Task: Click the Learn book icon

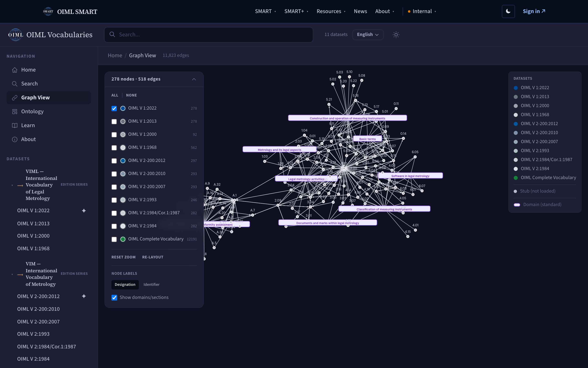Action: pyautogui.click(x=14, y=125)
